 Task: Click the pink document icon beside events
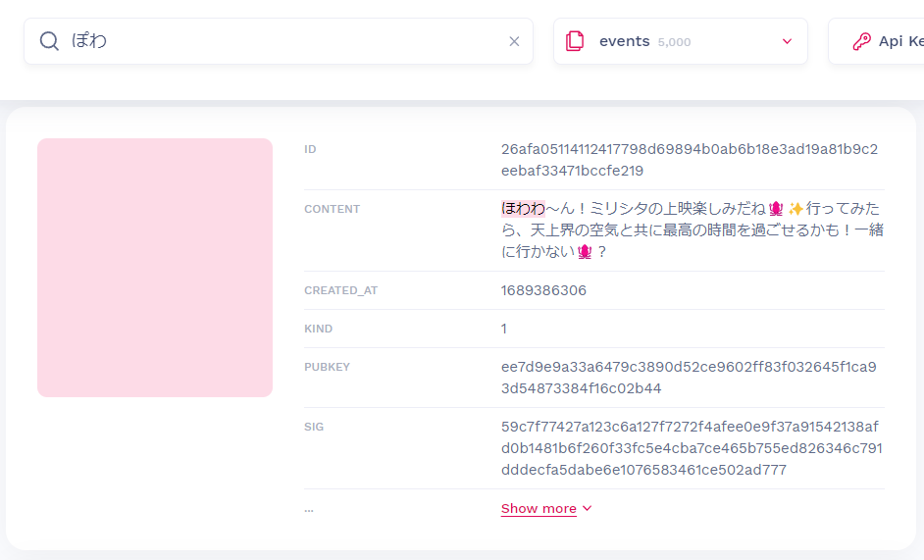(575, 41)
